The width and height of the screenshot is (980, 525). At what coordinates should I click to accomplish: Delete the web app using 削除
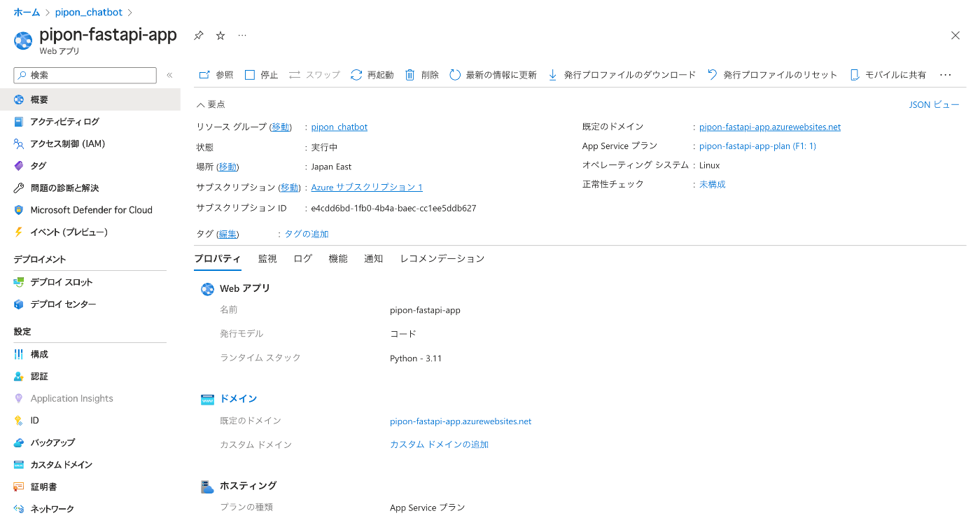pyautogui.click(x=422, y=75)
